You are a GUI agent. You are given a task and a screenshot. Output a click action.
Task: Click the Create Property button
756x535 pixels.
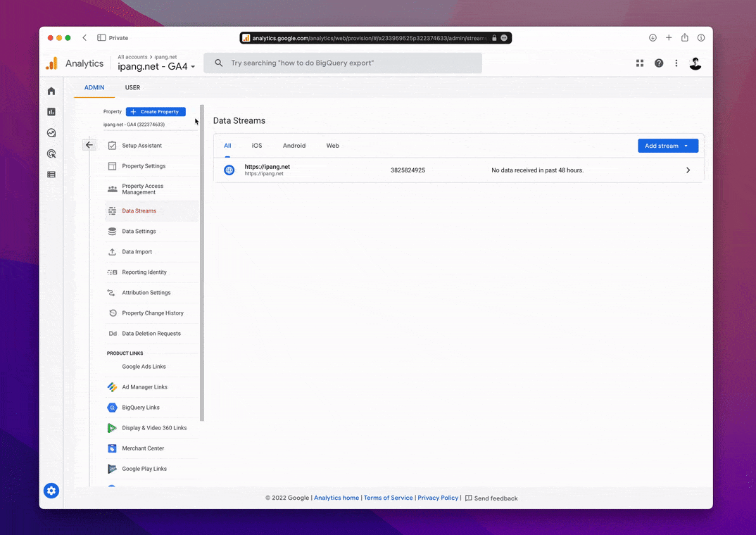click(x=156, y=112)
